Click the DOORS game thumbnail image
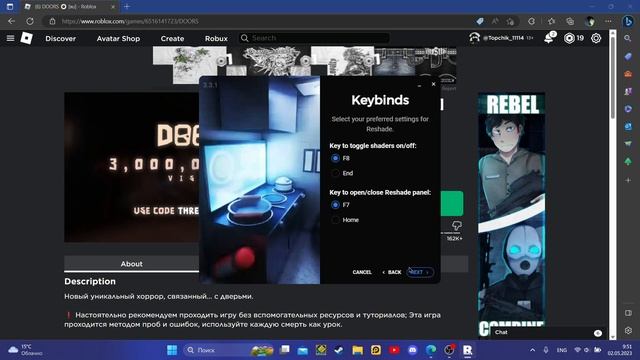The width and height of the screenshot is (640, 360). (131, 167)
